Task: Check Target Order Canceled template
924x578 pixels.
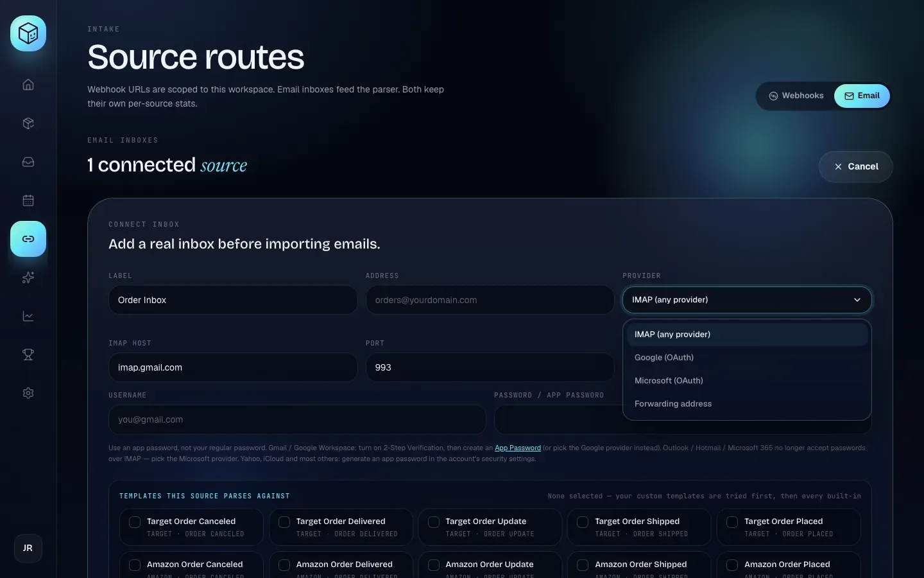Action: coord(135,522)
